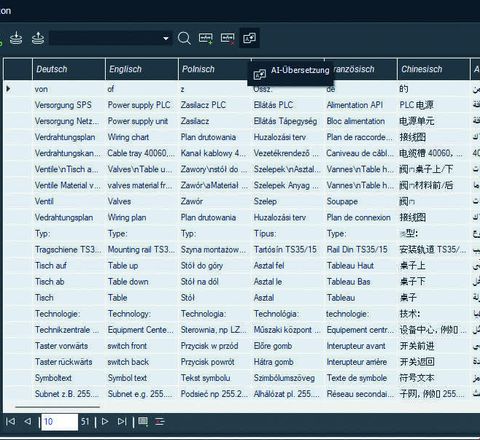The image size is (480, 440).
Task: Select cell 'Wiring plan'
Action: pyautogui.click(x=142, y=217)
